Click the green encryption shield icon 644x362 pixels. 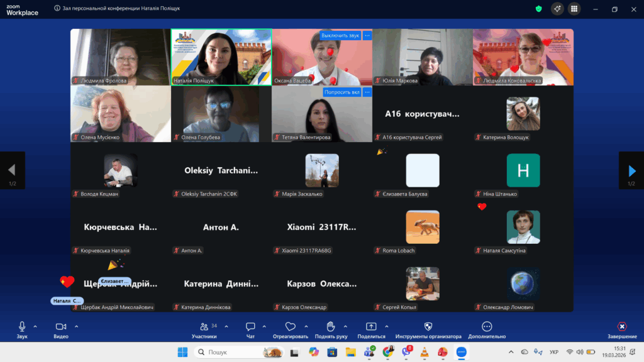[x=538, y=9]
